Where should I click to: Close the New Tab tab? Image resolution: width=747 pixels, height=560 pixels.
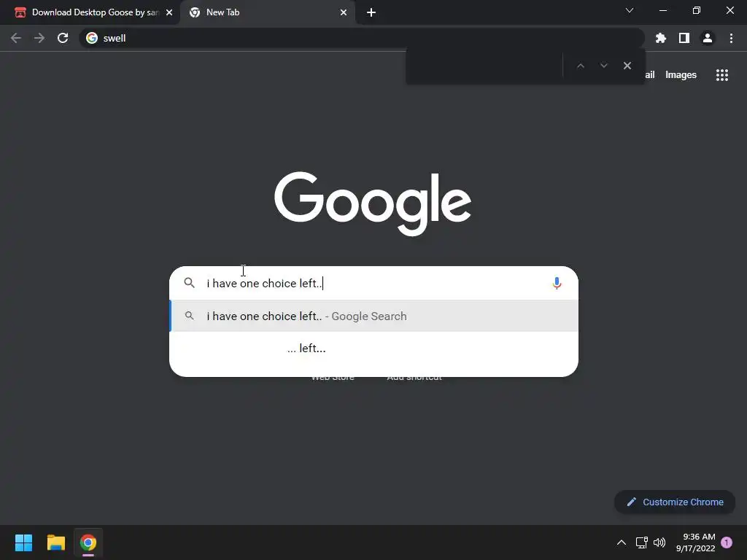pyautogui.click(x=344, y=12)
